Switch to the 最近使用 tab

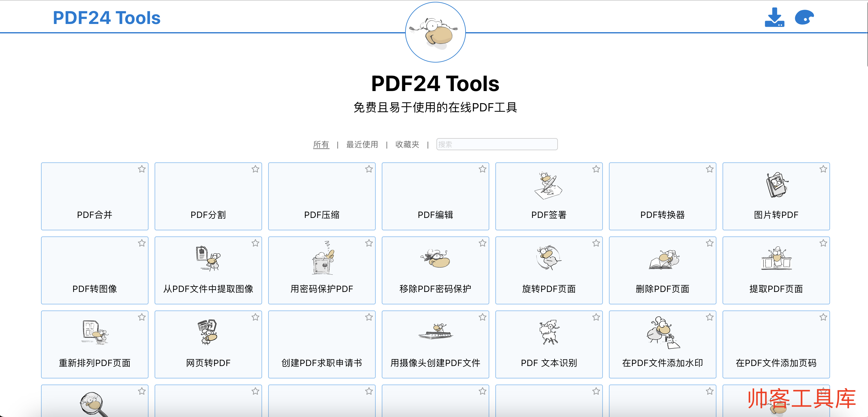pyautogui.click(x=362, y=144)
